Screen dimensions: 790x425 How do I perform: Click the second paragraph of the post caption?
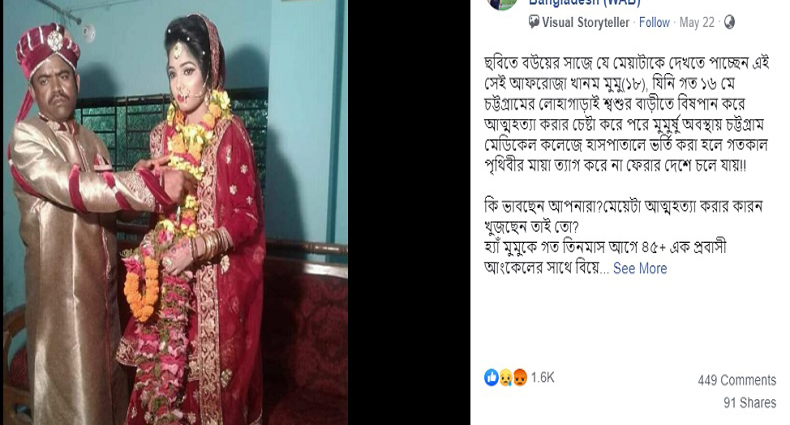click(623, 237)
